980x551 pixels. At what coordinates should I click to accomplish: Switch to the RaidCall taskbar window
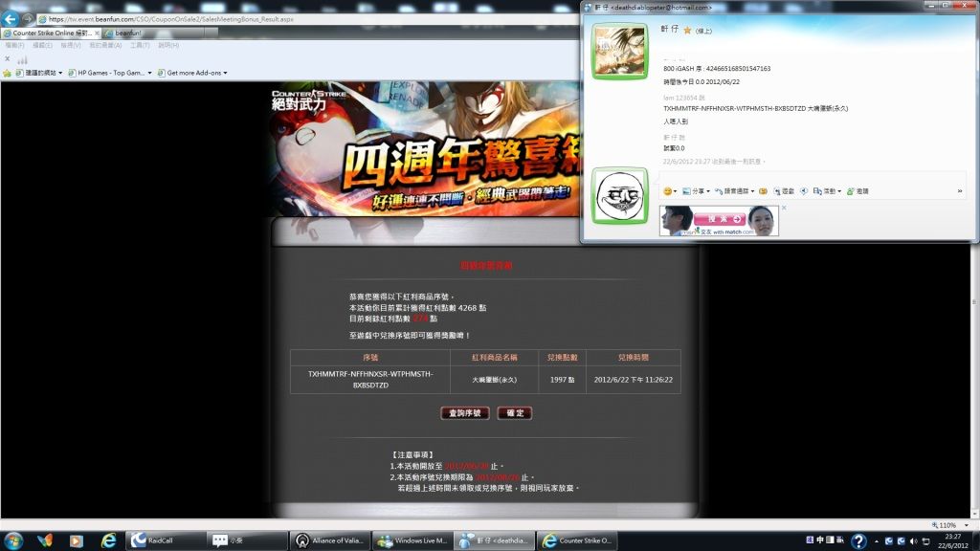[166, 540]
